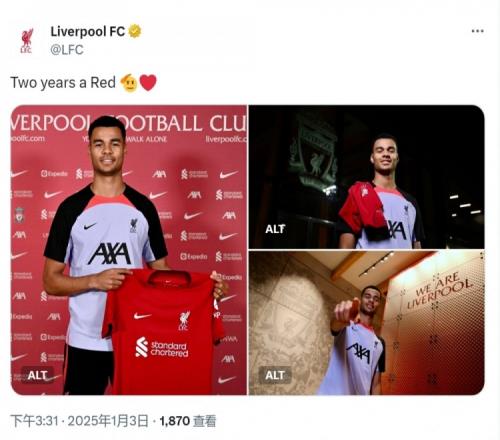Open the three-dot more options menu
The image size is (500, 440).
click(477, 31)
